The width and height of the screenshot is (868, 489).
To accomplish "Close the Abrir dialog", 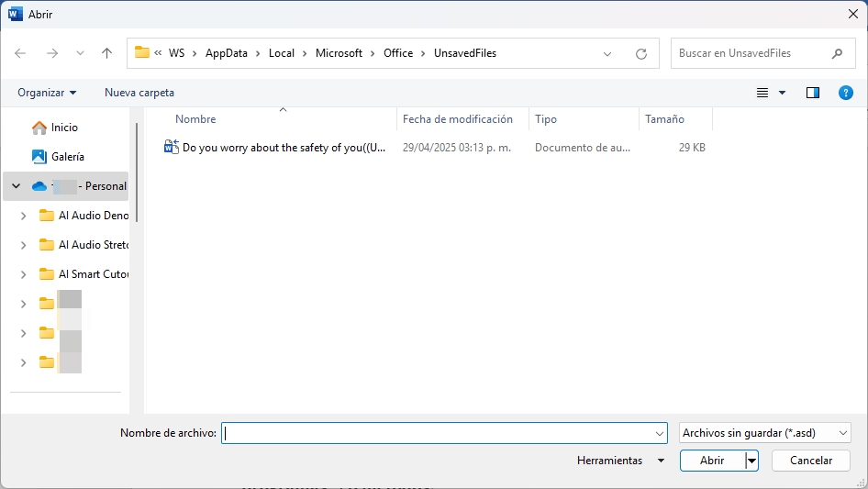I will click(x=853, y=14).
